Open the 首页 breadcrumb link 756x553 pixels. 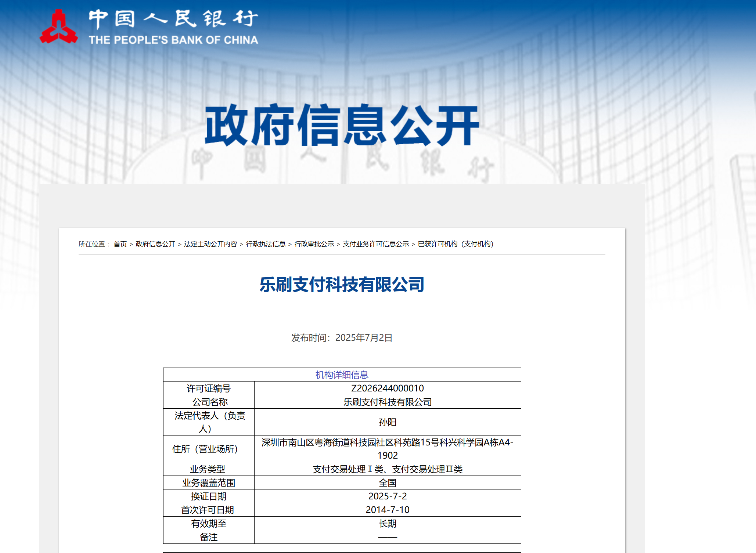(120, 244)
